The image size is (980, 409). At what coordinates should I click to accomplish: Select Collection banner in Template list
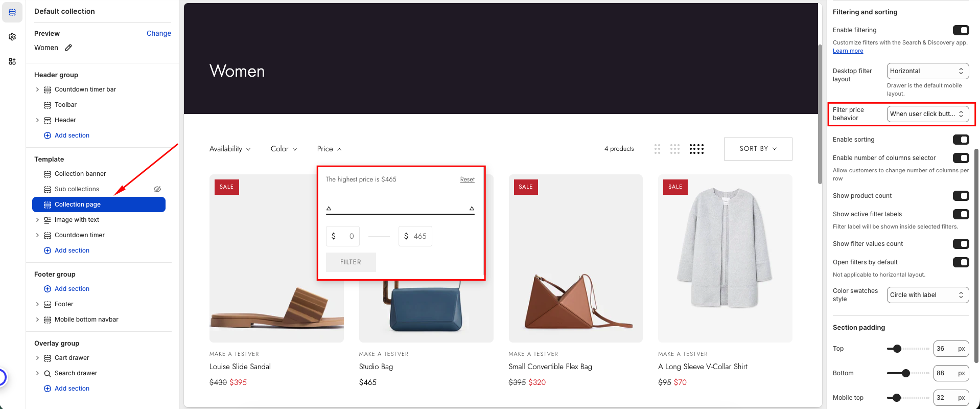pyautogui.click(x=80, y=174)
